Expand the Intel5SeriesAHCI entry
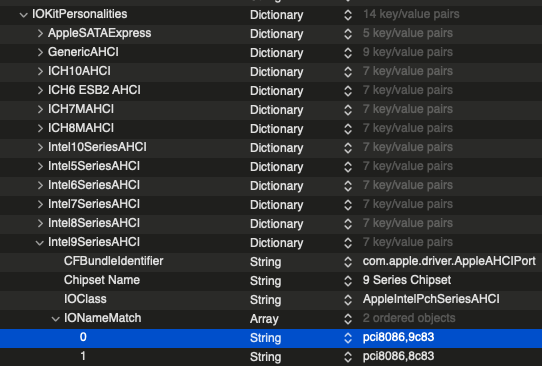Screen dimensions: 542x366 pos(40,167)
